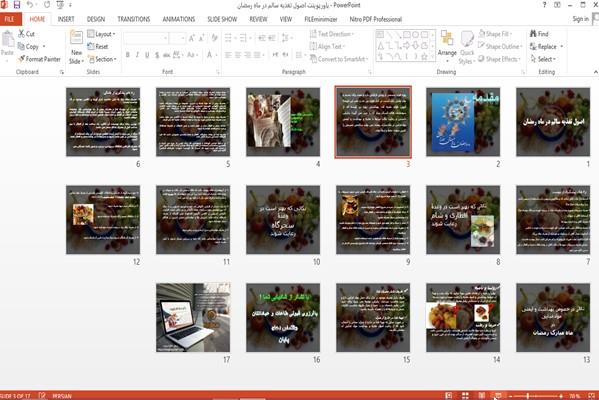Click Reset in the Slides group
599x400 pixels.
click(x=98, y=47)
